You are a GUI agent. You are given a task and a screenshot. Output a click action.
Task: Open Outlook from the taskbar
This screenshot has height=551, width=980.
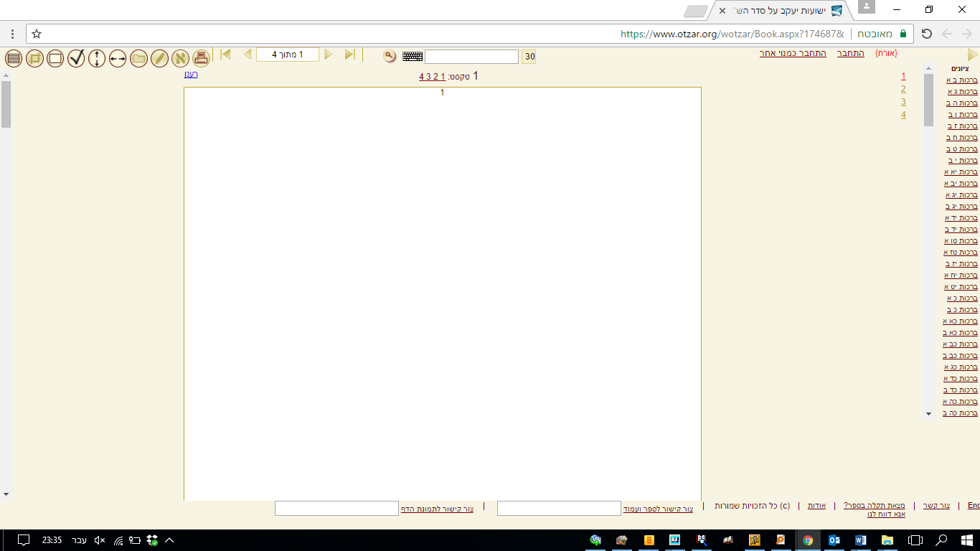click(834, 540)
